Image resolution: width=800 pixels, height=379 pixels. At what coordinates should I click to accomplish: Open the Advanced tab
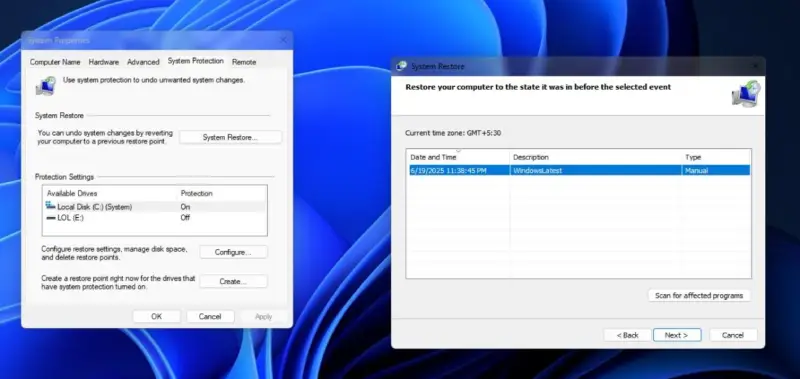(143, 62)
